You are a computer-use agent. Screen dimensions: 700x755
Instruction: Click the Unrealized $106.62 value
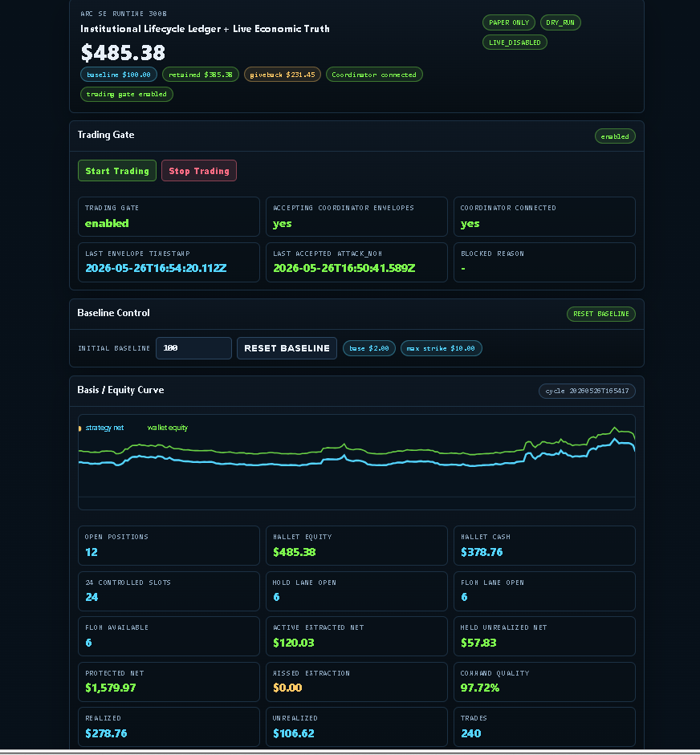point(293,733)
